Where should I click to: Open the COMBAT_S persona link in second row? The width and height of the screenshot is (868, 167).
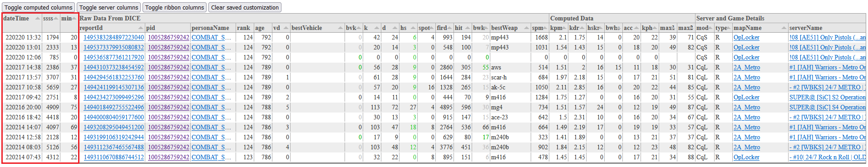tap(211, 47)
